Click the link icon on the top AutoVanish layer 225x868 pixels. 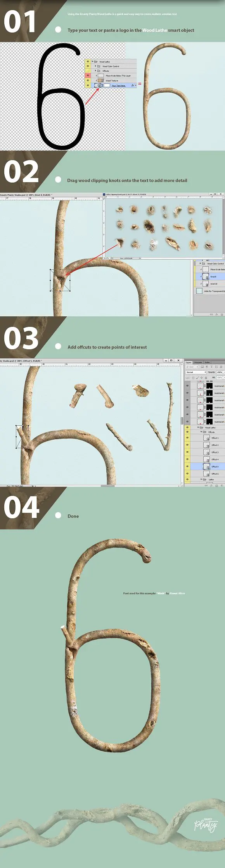click(x=205, y=386)
